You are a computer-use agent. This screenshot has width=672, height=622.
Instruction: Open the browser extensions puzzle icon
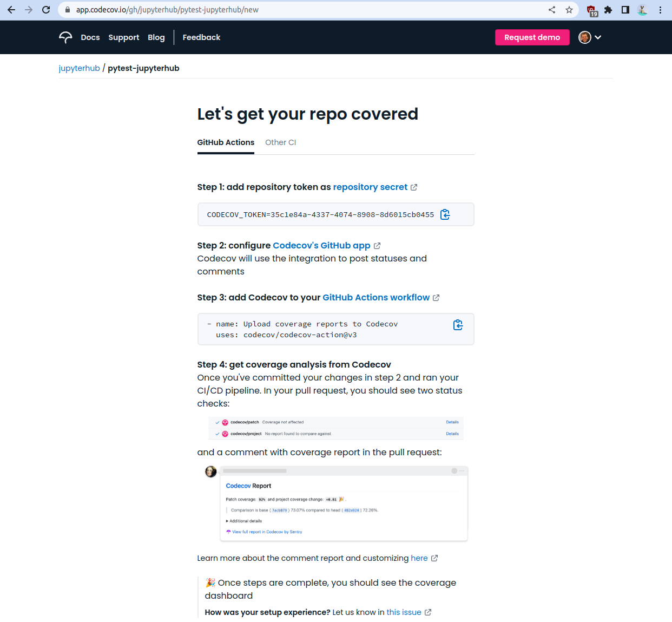pyautogui.click(x=608, y=9)
